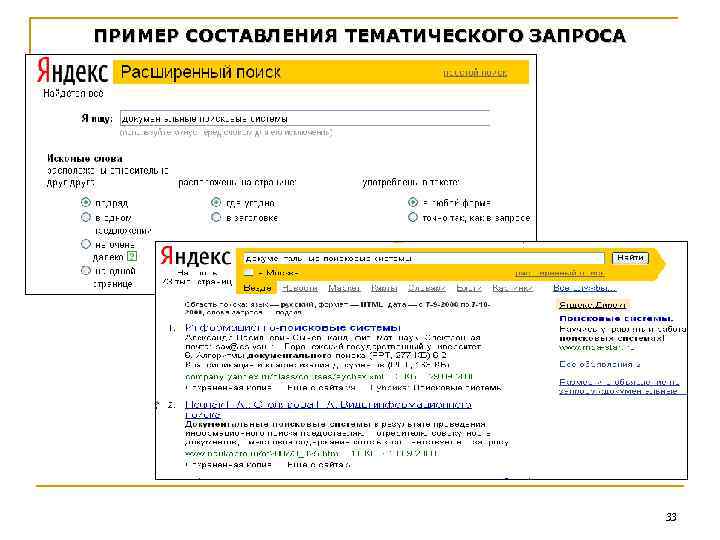Image resolution: width=720 pixels, height=540 pixels.
Task: Switch to the 'Картинки' tab
Action: point(512,288)
